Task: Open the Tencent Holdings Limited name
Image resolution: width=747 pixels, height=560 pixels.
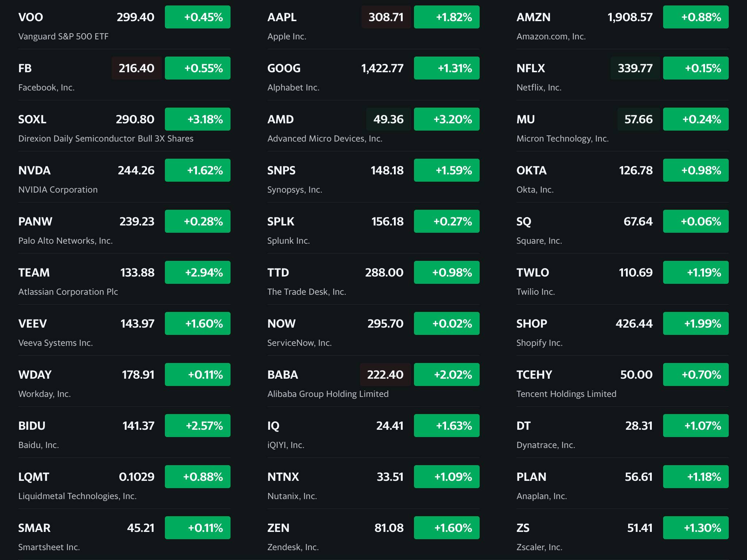Action: tap(566, 394)
